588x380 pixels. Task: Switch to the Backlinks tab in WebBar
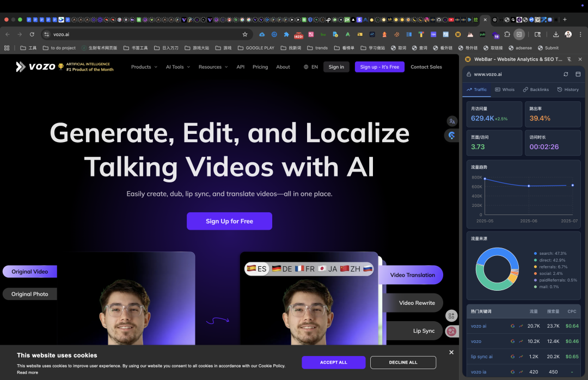pos(536,90)
